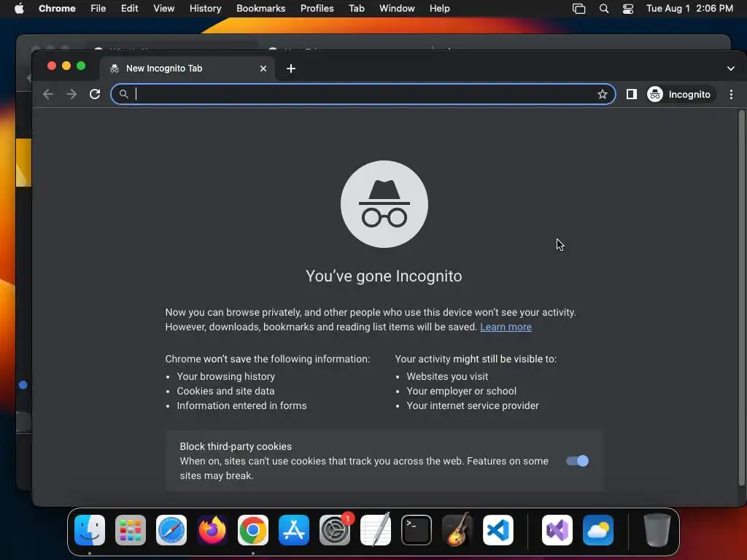Viewport: 747px width, 560px height.
Task: Open the Bookmarks menu
Action: tap(260, 9)
